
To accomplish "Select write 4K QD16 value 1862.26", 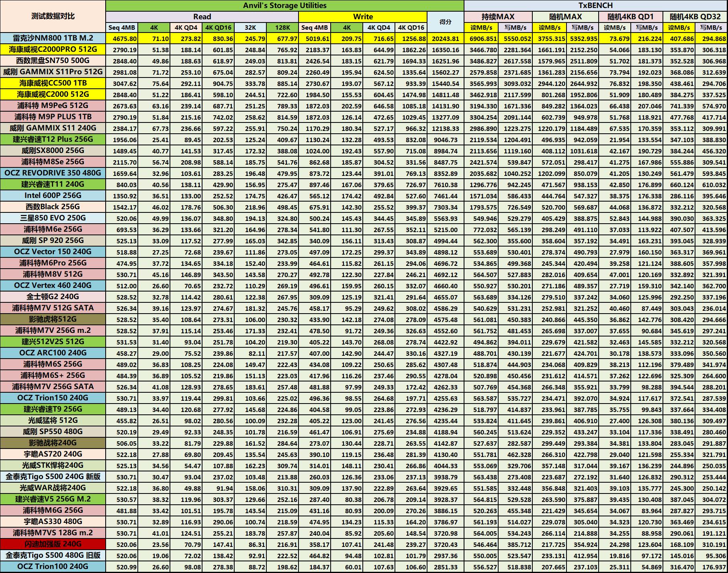I will coord(411,50).
